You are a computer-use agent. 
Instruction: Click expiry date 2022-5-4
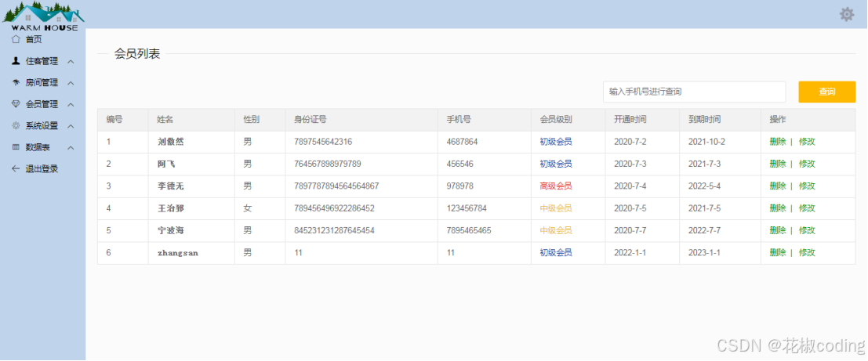click(704, 186)
